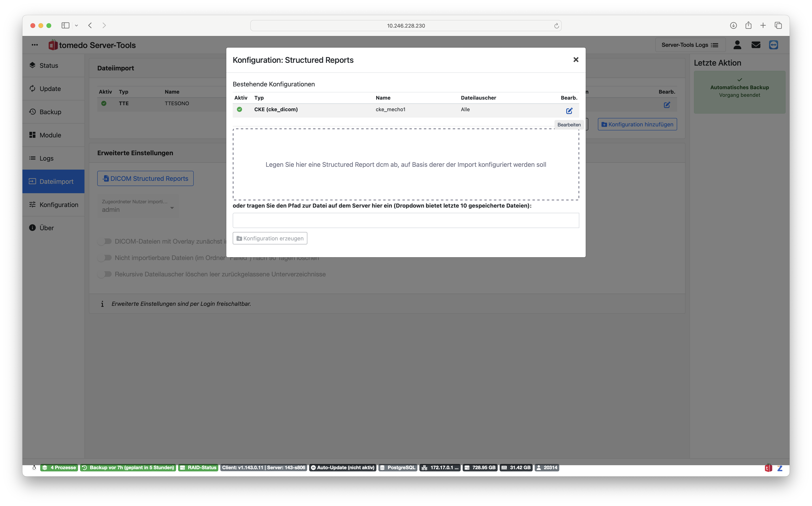
Task: Open the user account icon in header
Action: (737, 45)
